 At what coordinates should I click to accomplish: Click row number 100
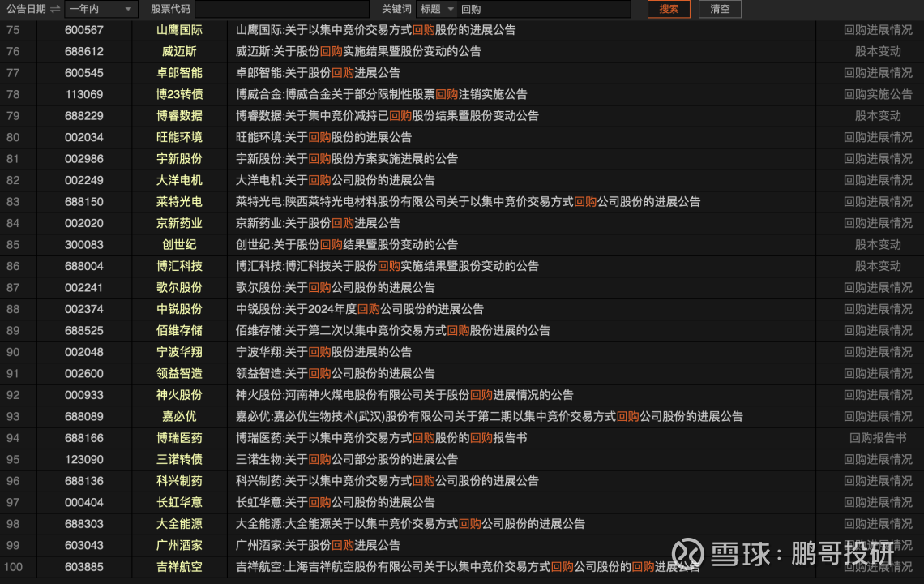point(13,567)
